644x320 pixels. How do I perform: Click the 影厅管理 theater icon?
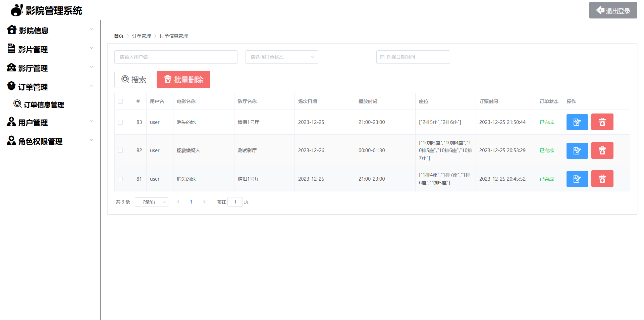[x=11, y=67]
